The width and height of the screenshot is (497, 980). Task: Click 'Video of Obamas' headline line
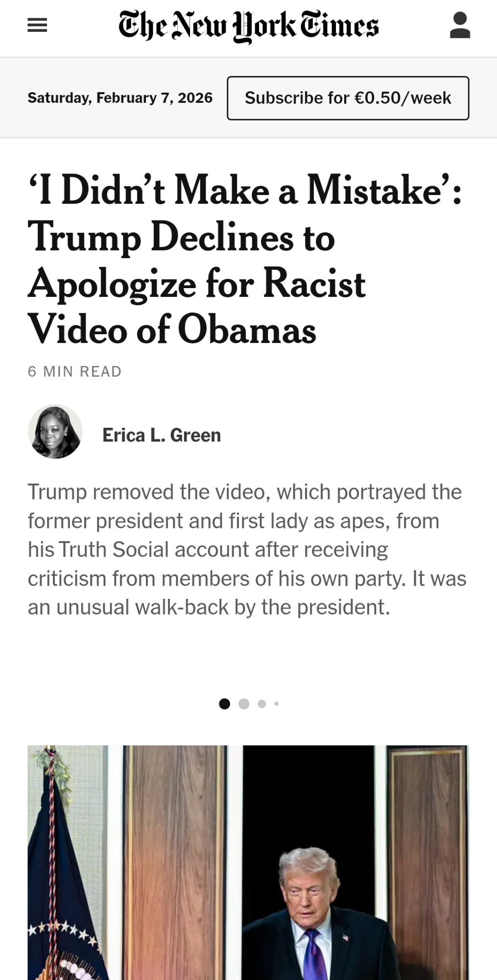[172, 330]
